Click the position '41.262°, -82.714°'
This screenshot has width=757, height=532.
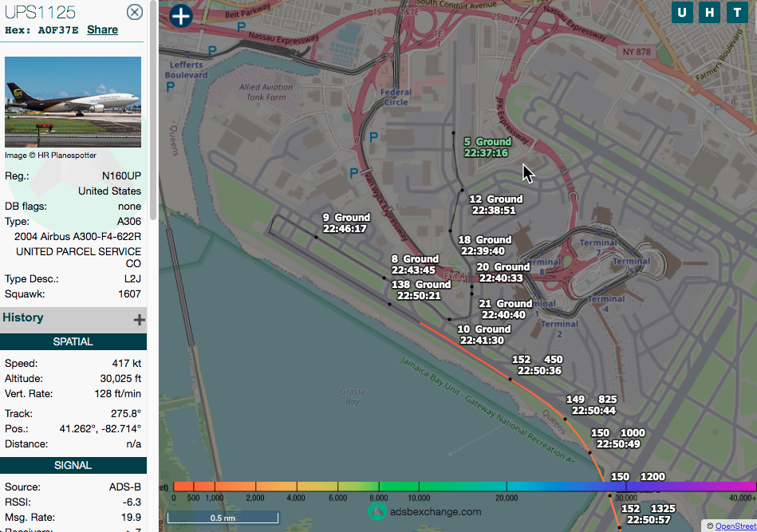[101, 429]
